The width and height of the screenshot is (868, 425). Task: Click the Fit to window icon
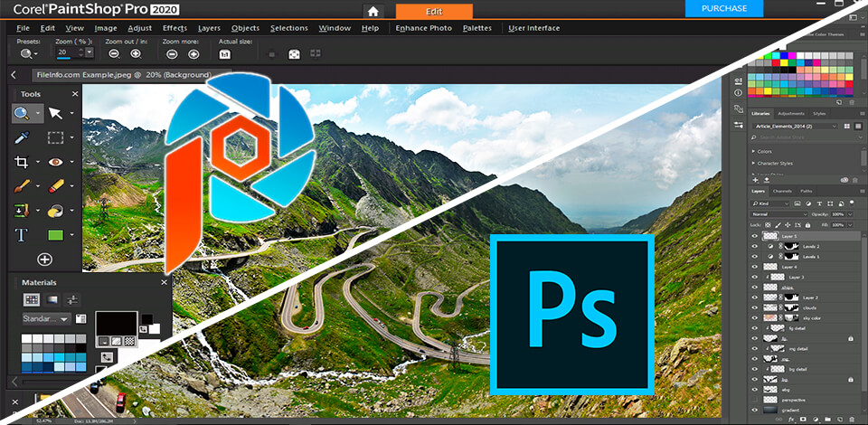tap(294, 53)
